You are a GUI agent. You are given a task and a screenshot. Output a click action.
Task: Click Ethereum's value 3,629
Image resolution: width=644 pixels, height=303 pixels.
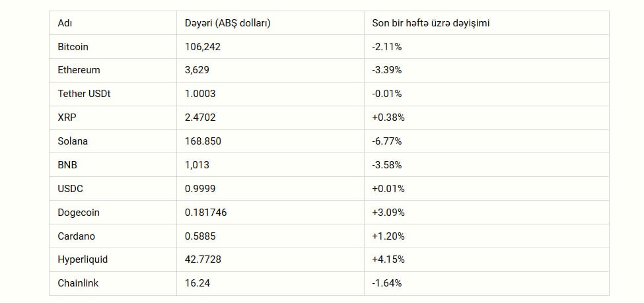click(197, 70)
